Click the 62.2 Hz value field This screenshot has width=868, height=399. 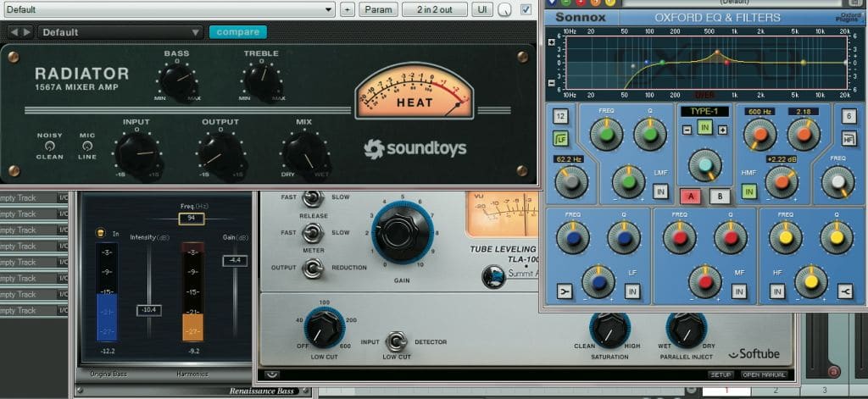click(x=569, y=158)
